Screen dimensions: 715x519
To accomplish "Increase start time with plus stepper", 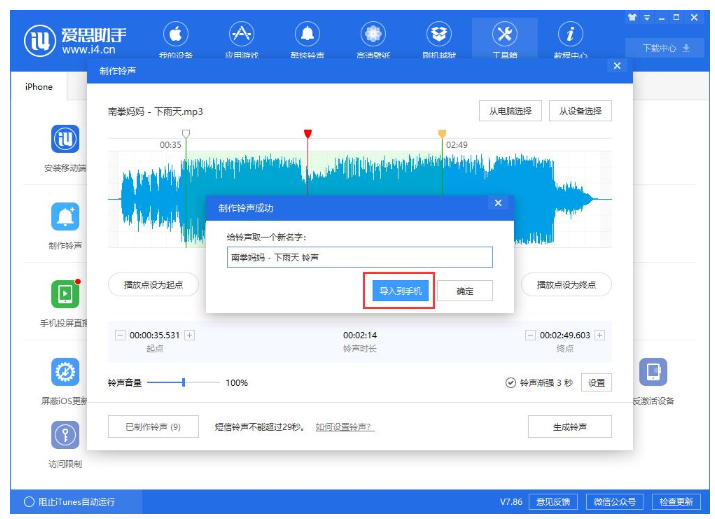I will pyautogui.click(x=189, y=335).
